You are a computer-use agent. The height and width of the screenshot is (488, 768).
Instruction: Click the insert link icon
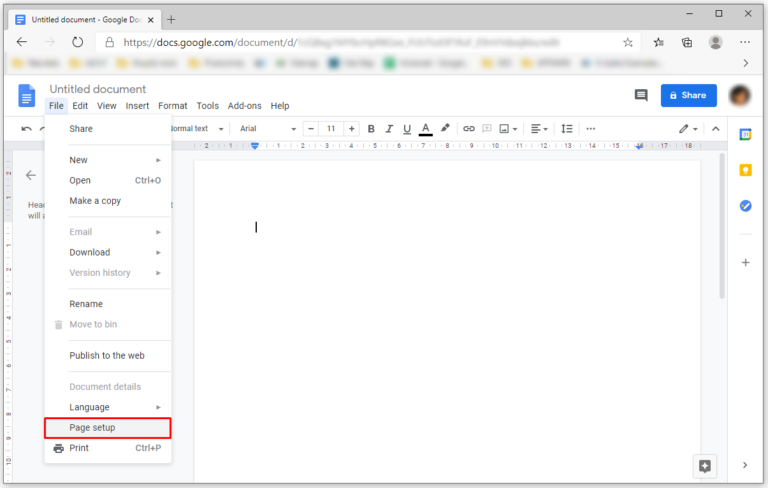point(469,129)
